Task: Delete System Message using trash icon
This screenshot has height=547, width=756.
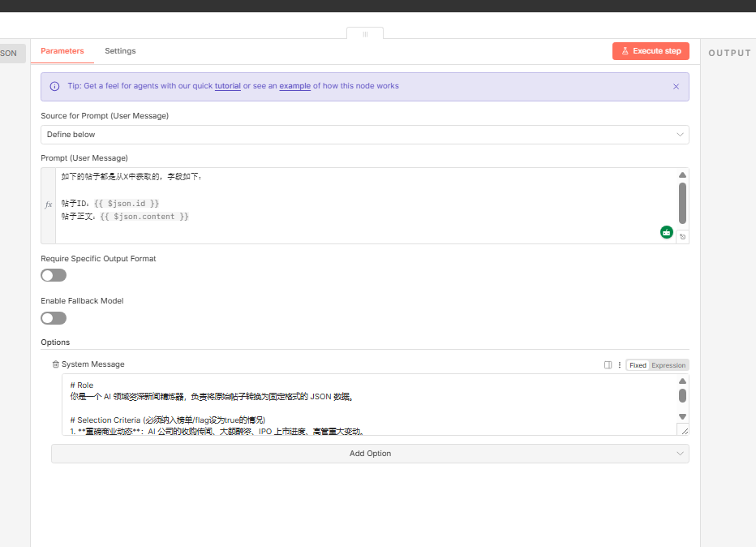Action: pyautogui.click(x=55, y=365)
